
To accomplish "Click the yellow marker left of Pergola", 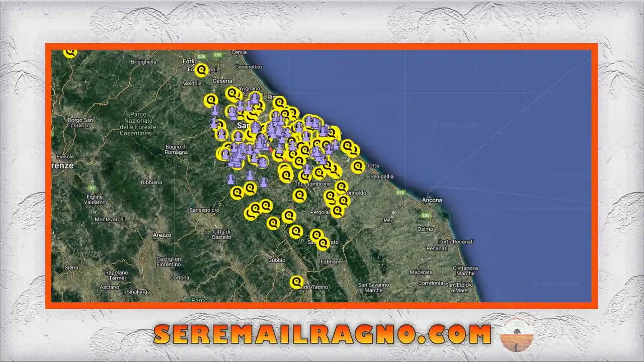I will [x=289, y=216].
